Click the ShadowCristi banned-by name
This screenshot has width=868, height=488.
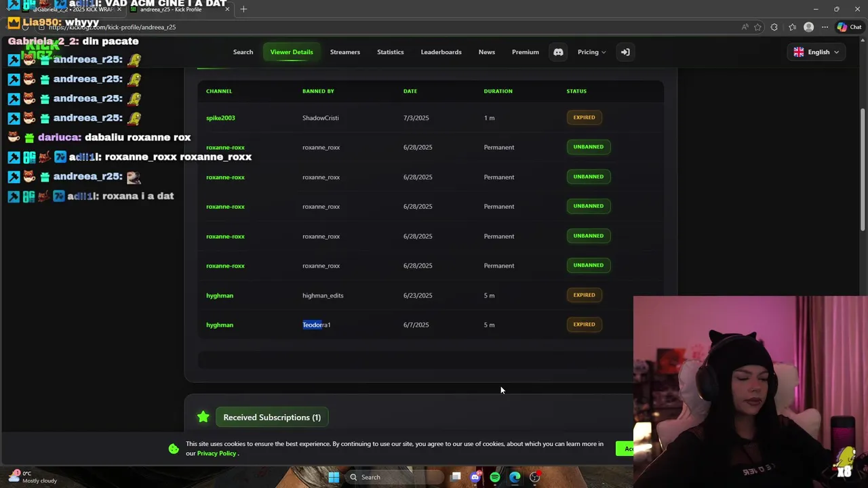(320, 118)
